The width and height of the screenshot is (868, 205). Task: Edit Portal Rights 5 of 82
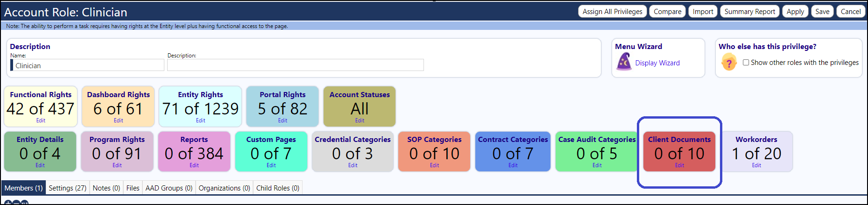pos(282,120)
